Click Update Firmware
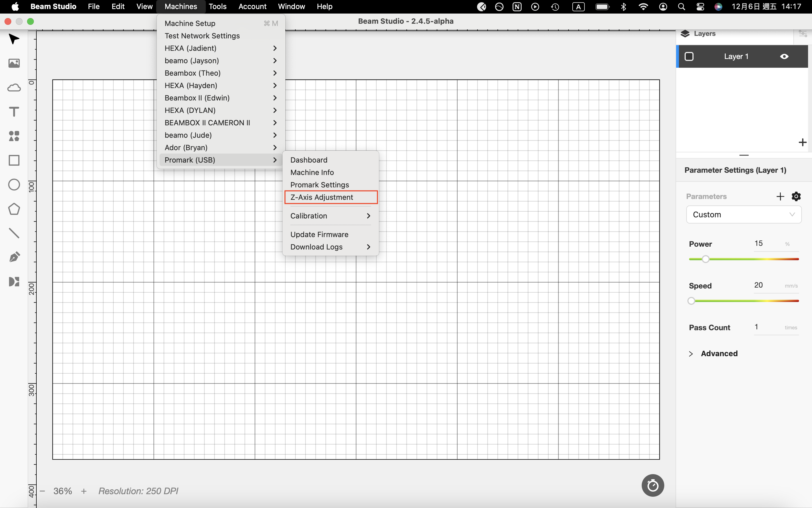The width and height of the screenshot is (812, 508). (330, 235)
